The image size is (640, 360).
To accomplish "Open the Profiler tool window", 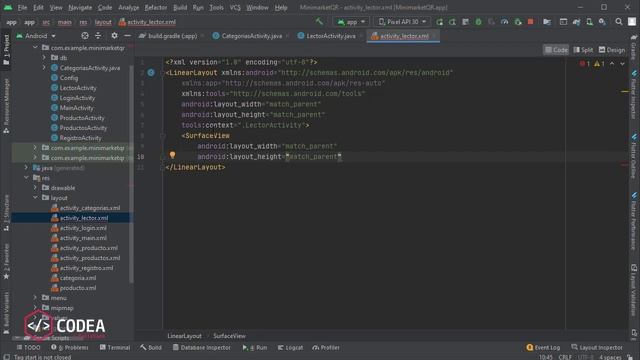I will click(x=326, y=347).
